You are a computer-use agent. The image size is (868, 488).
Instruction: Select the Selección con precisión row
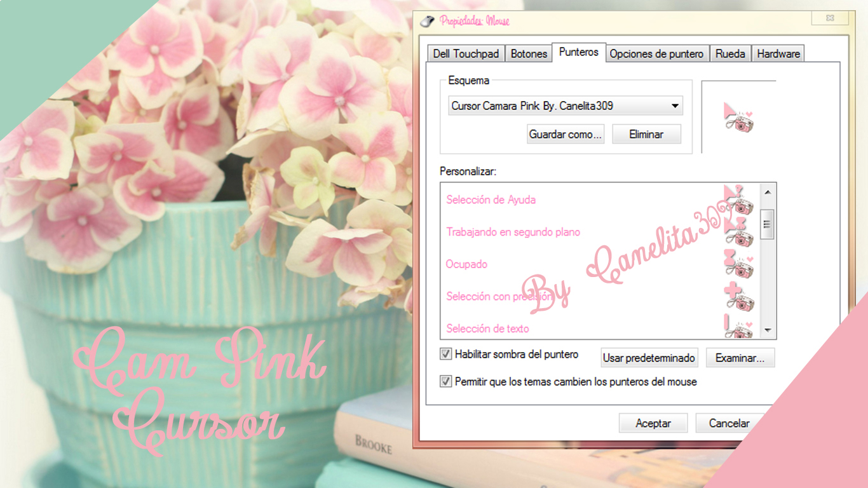tap(599, 296)
